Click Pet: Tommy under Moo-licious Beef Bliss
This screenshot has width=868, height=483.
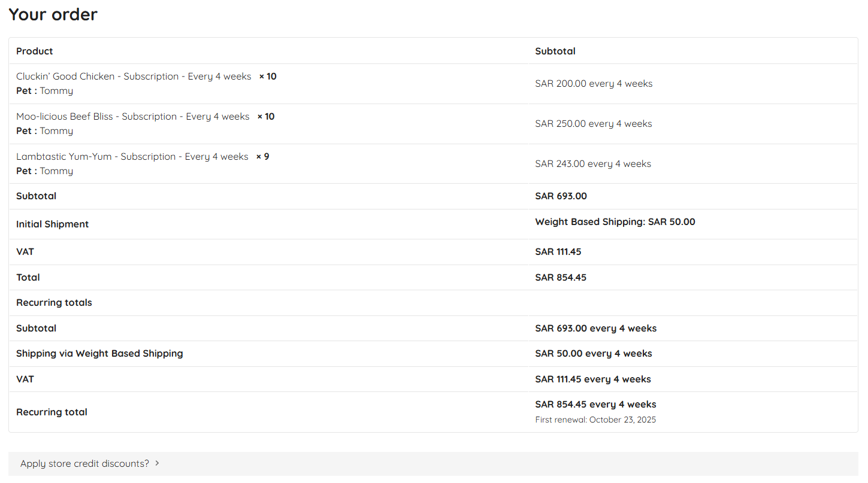tap(45, 131)
